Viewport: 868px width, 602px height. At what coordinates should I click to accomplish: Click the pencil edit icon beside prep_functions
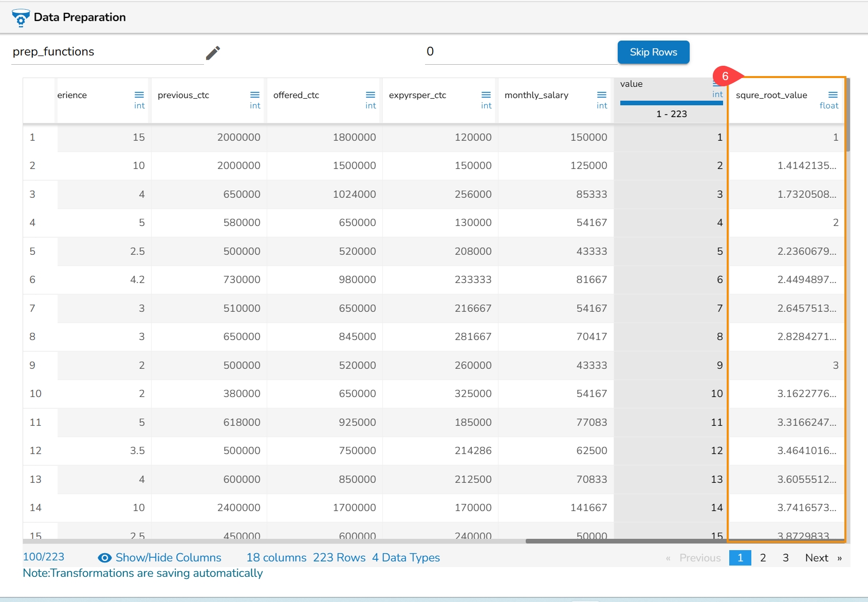pos(213,53)
